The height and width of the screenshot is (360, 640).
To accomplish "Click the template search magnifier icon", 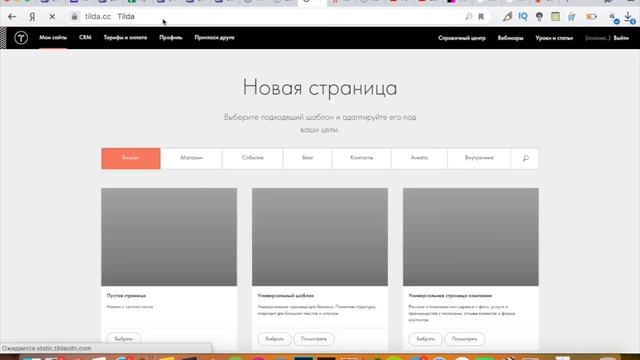I will click(525, 158).
